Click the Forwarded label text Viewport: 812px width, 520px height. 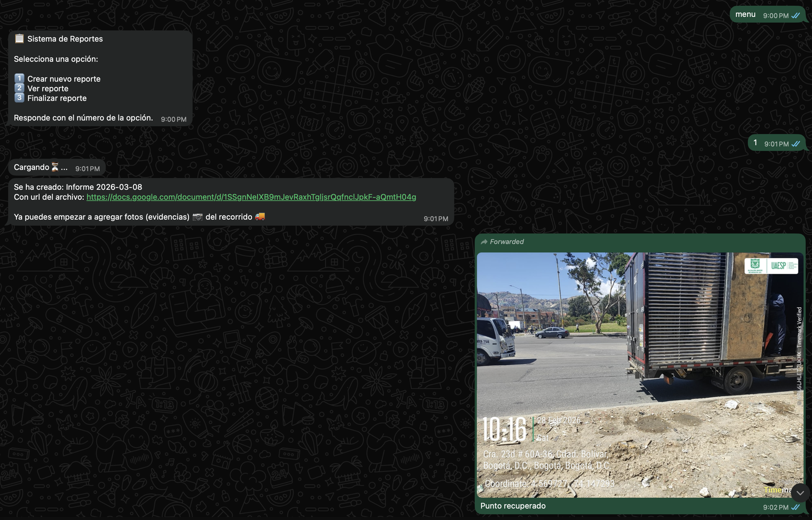coord(507,242)
